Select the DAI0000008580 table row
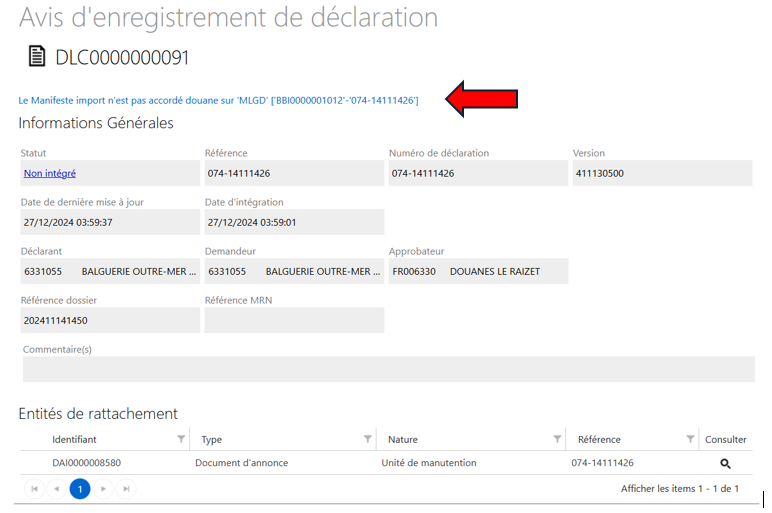The width and height of the screenshot is (772, 513). 93,463
